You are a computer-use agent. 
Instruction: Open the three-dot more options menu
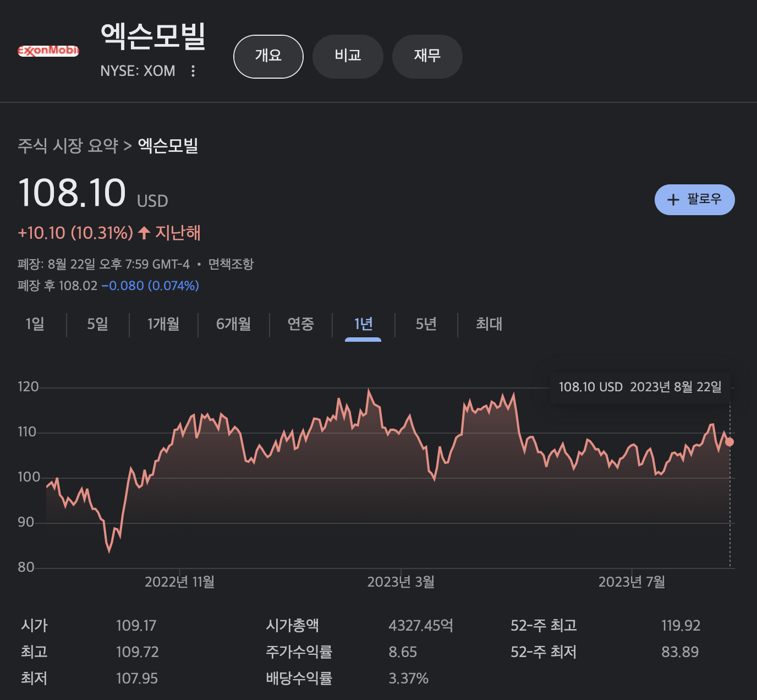pos(193,71)
